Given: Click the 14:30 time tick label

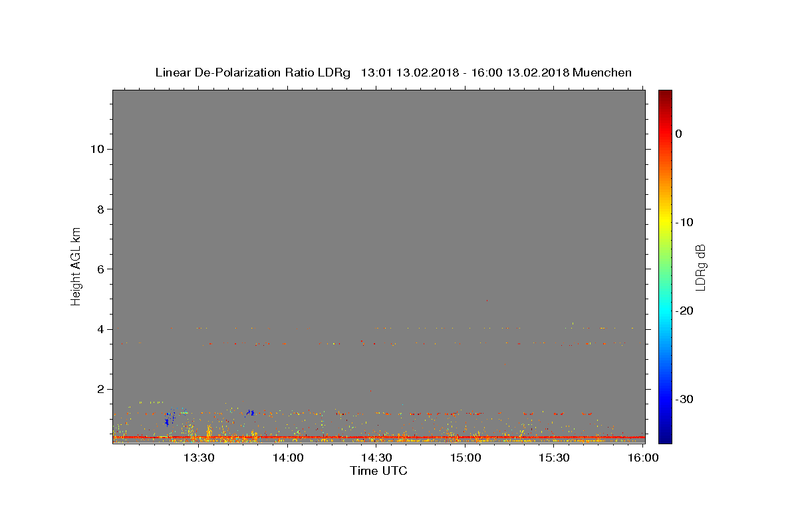Looking at the screenshot, I should (x=377, y=458).
